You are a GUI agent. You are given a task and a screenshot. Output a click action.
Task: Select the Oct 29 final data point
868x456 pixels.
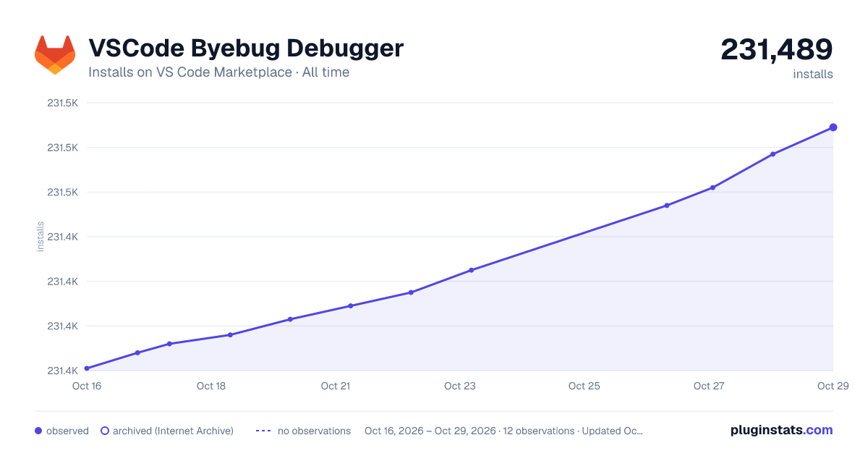click(833, 127)
